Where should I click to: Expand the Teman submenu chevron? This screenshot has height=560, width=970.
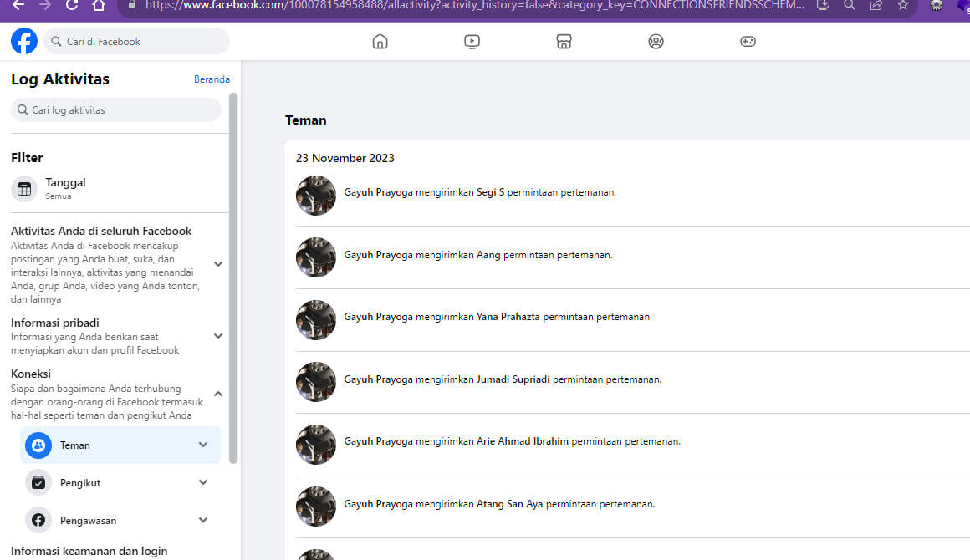coord(203,445)
